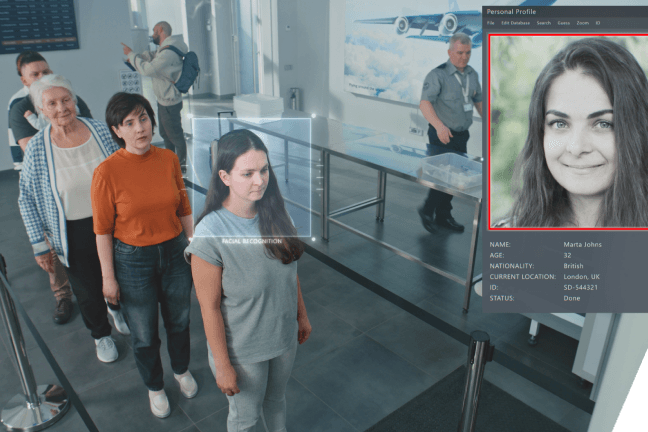Click the CURRENT LOCATION: field label
This screenshot has width=648, height=432.
pyautogui.click(x=523, y=277)
